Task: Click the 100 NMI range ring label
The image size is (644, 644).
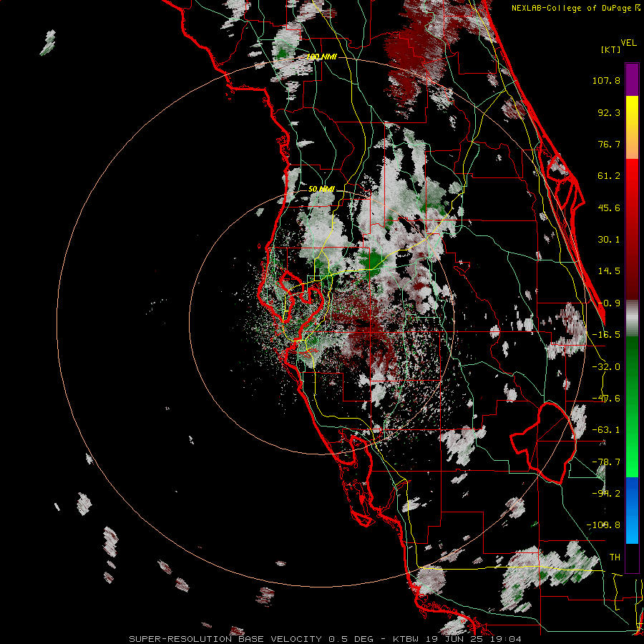Action: (321, 57)
